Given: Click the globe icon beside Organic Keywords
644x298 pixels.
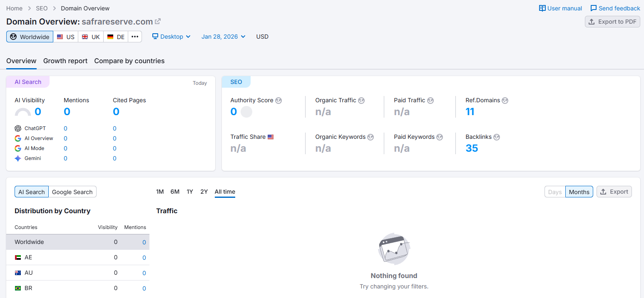Looking at the screenshot, I should tap(370, 137).
